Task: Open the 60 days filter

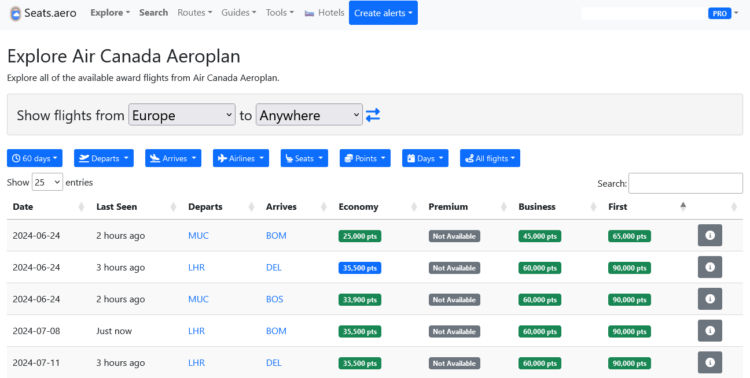Action: (34, 158)
